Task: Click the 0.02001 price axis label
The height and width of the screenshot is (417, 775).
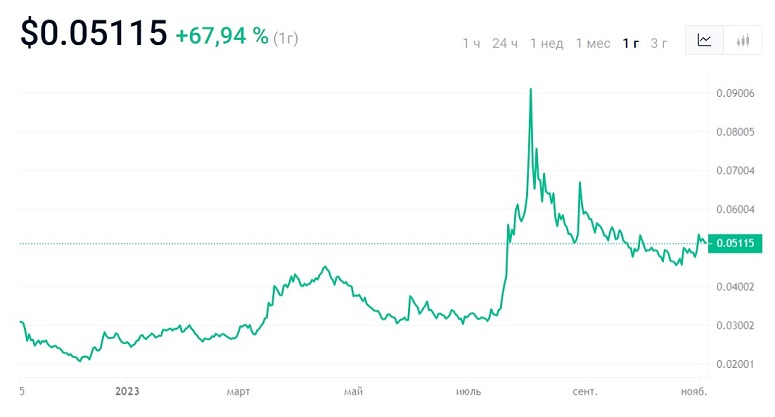Action: coord(734,364)
